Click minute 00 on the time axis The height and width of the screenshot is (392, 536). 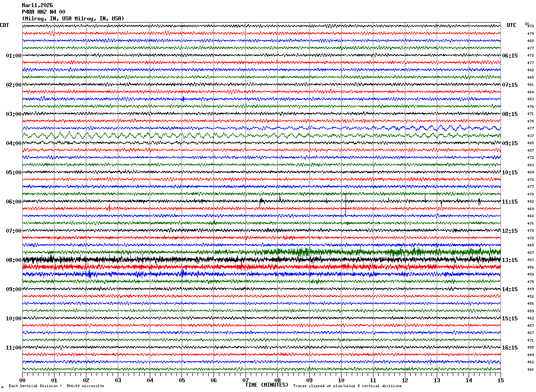tap(22, 380)
